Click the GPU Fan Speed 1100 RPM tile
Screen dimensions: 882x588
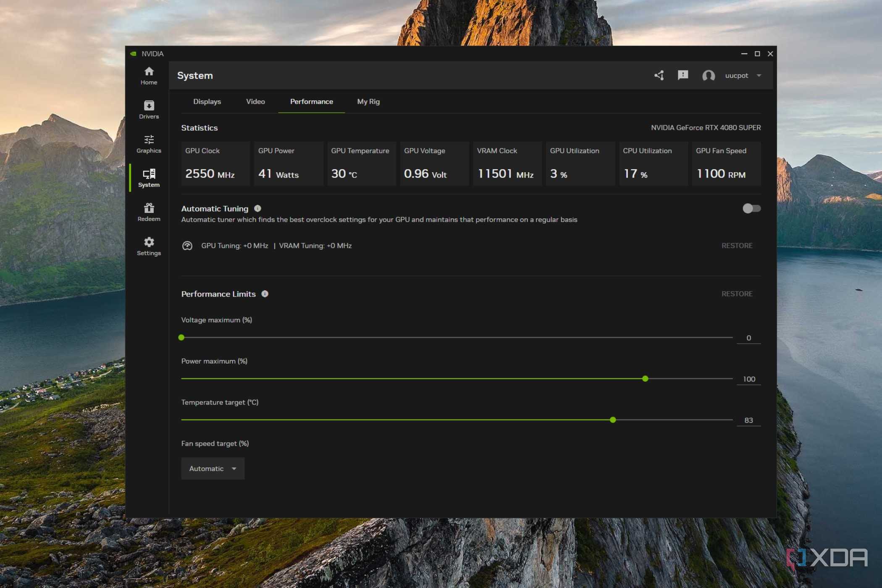click(726, 164)
